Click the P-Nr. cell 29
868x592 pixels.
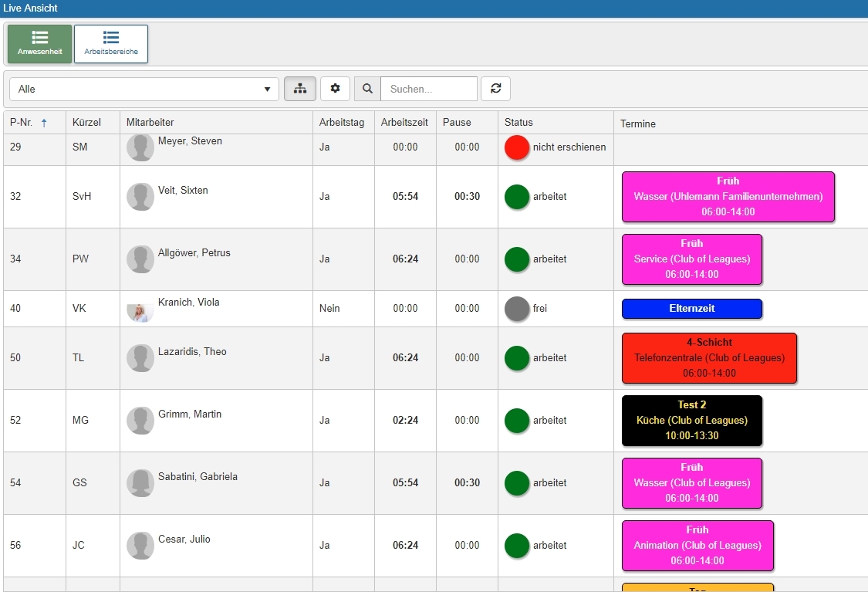tap(15, 147)
